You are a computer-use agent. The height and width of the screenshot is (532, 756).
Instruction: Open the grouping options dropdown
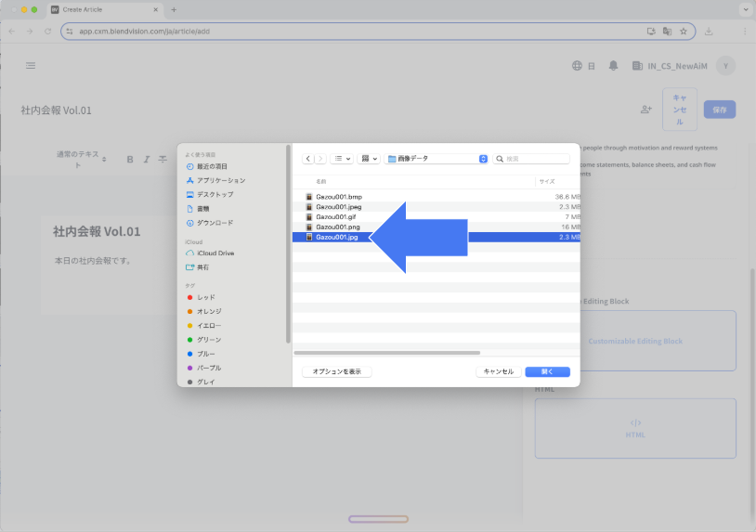[369, 159]
